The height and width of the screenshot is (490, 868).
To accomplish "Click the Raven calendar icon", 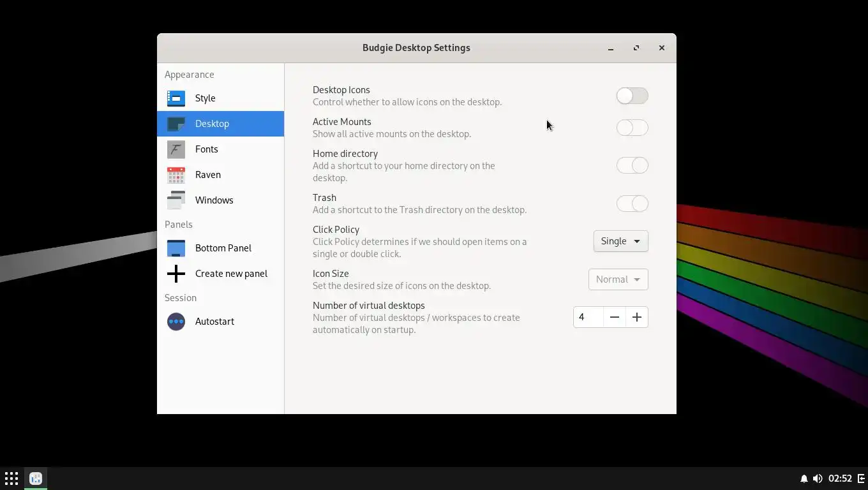I will [176, 175].
